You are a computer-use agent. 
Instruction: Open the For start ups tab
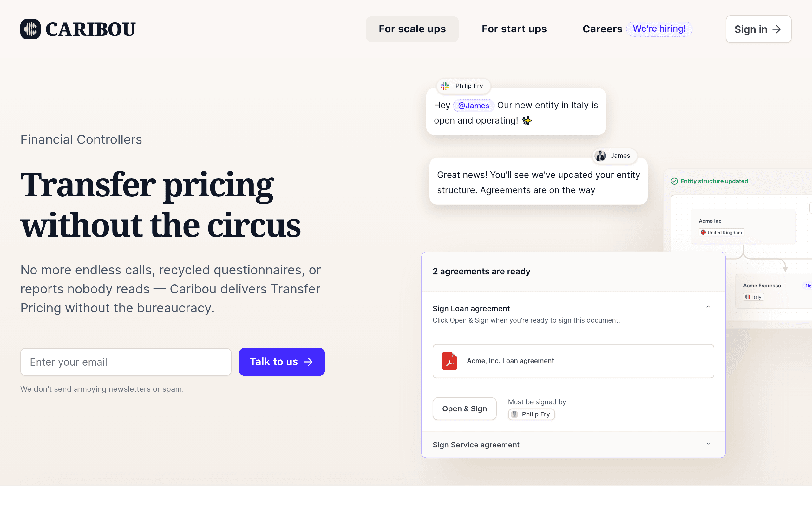[514, 29]
